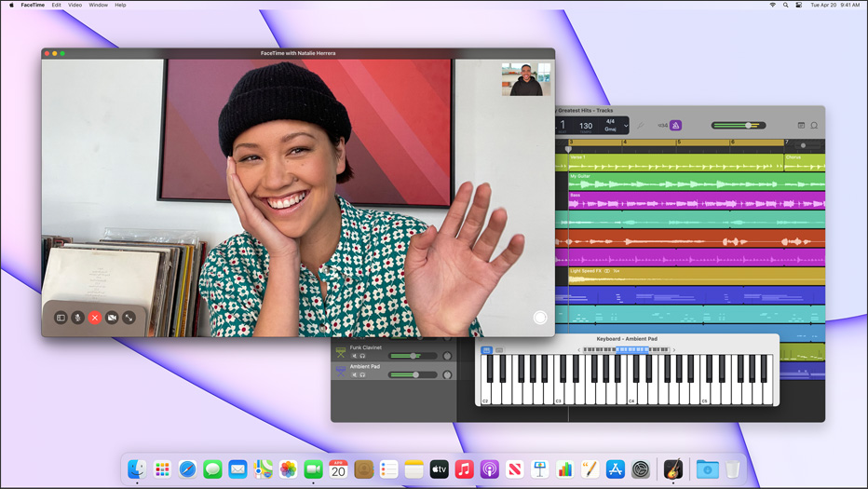The width and height of the screenshot is (868, 489).
Task: Mute the Funk Clavinet track
Action: pyautogui.click(x=354, y=356)
